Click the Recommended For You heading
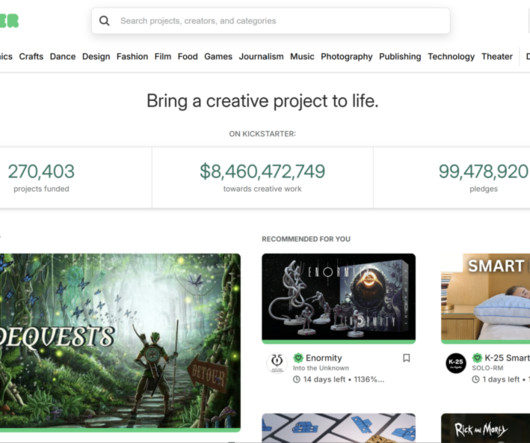This screenshot has height=443, width=530. pyautogui.click(x=306, y=239)
